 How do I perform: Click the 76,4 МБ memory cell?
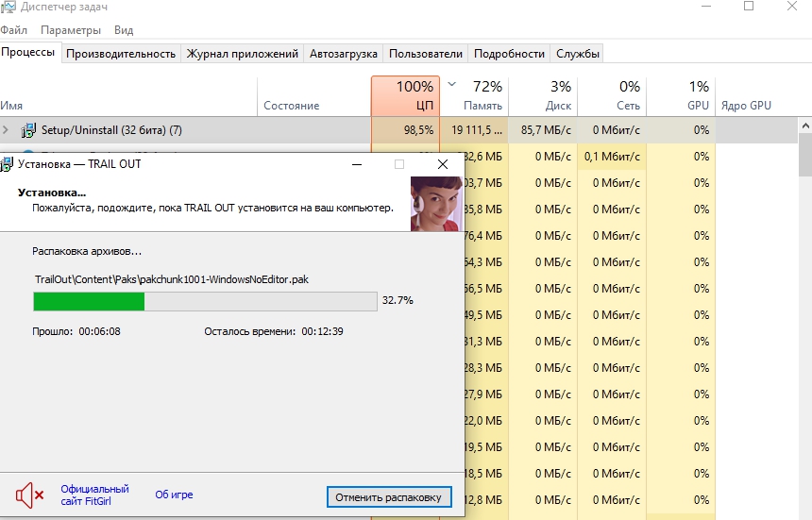point(485,235)
